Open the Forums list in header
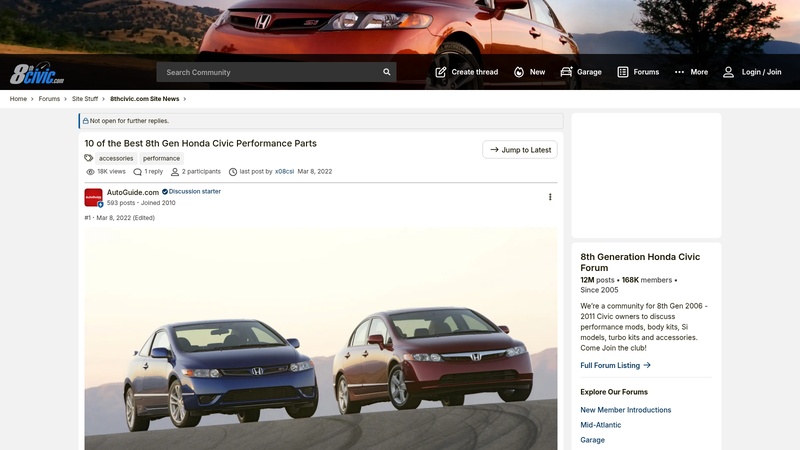Screen dimensions: 800x450 (638, 72)
